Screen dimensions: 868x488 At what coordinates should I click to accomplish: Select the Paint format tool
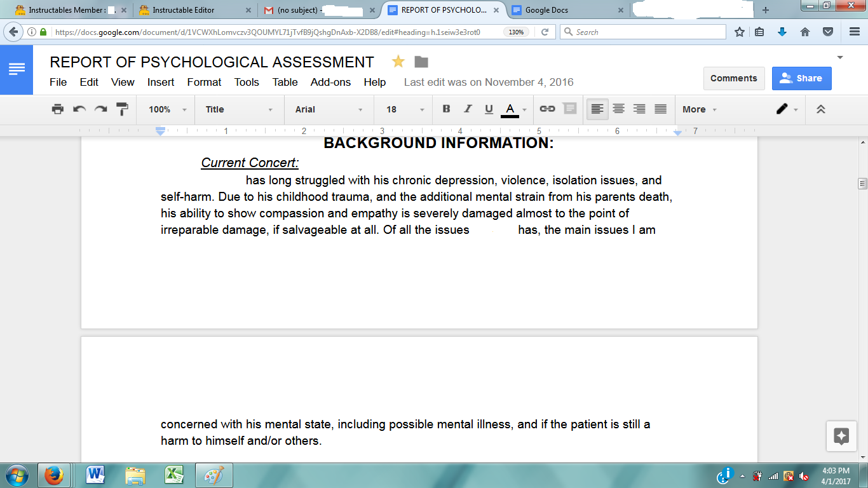click(122, 109)
